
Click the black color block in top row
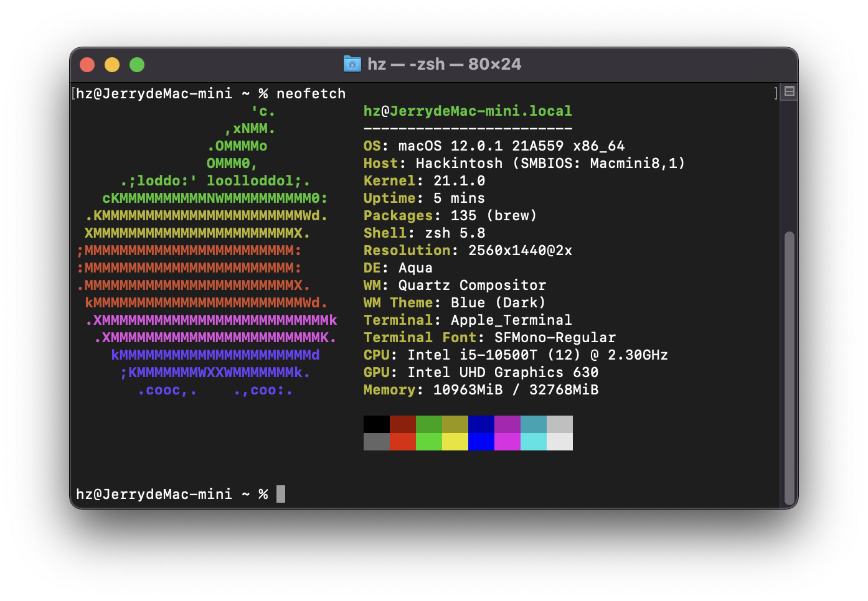pyautogui.click(x=377, y=424)
